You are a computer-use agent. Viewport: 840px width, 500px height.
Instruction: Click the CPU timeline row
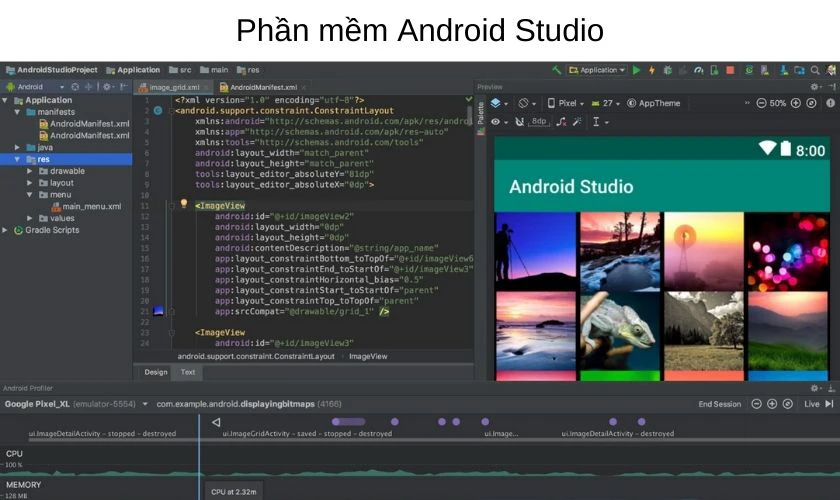pos(420,462)
